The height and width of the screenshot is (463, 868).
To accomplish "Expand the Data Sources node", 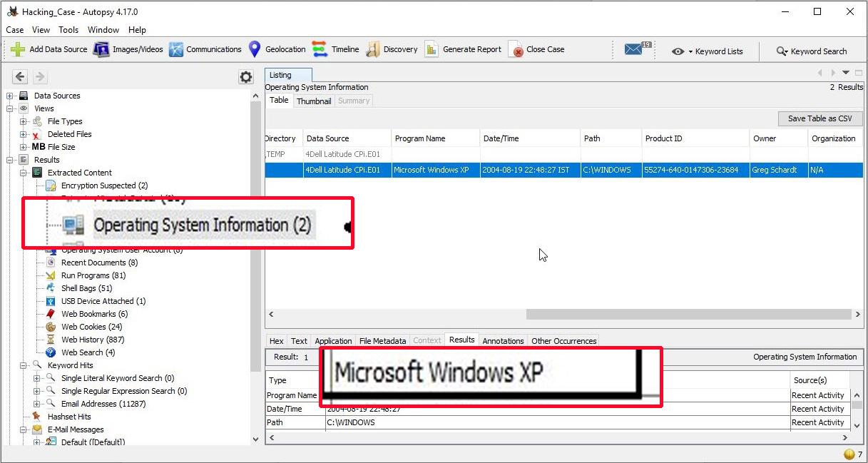I will click(10, 96).
